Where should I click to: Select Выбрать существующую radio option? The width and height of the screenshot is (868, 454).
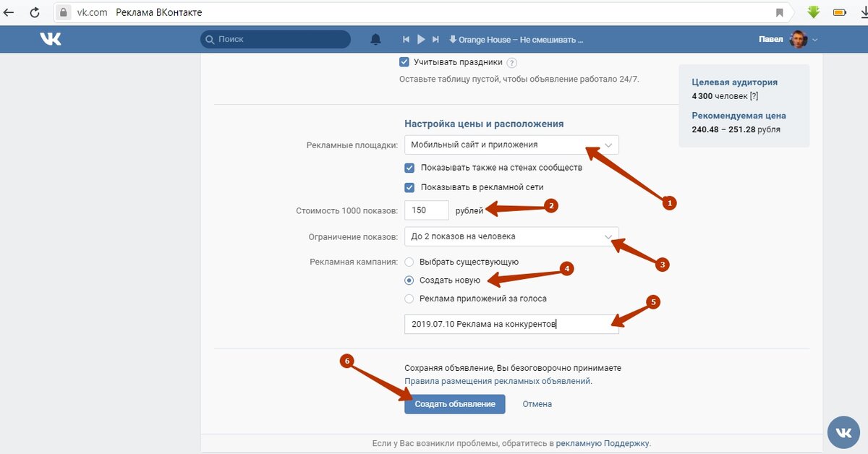click(409, 262)
